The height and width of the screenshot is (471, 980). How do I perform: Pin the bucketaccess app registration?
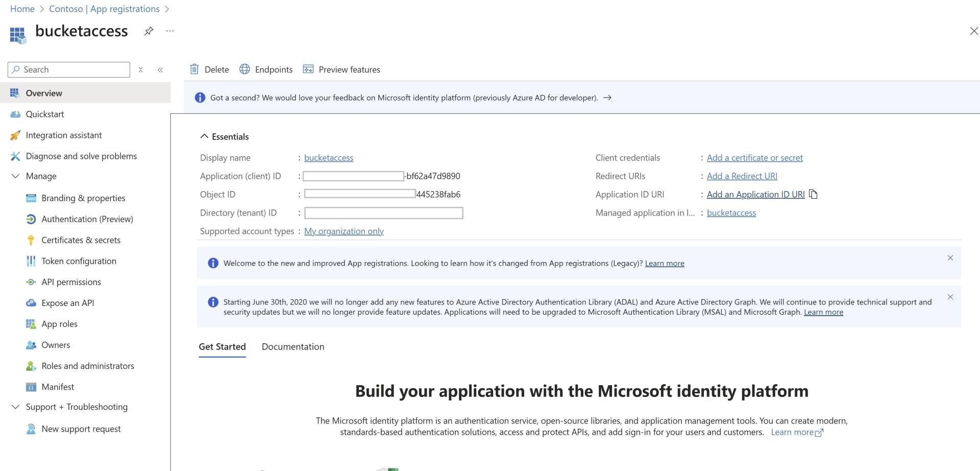pyautogui.click(x=149, y=31)
